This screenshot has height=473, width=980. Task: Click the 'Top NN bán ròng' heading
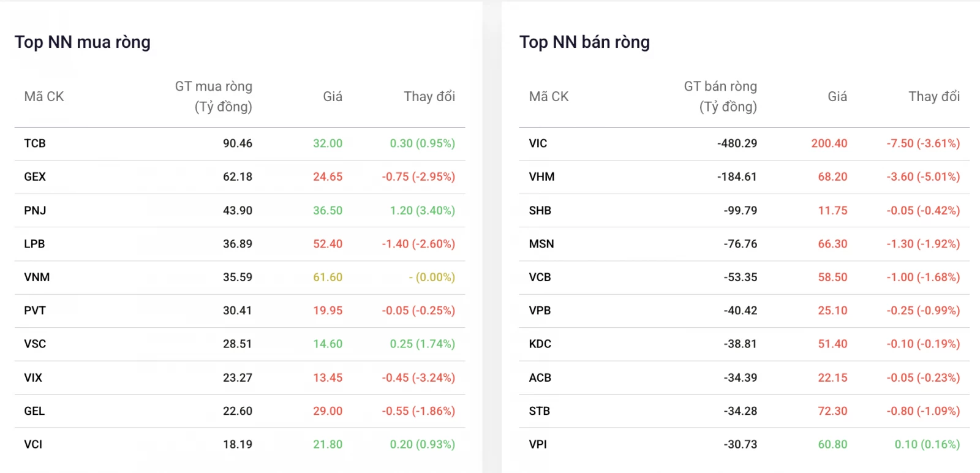pyautogui.click(x=584, y=42)
